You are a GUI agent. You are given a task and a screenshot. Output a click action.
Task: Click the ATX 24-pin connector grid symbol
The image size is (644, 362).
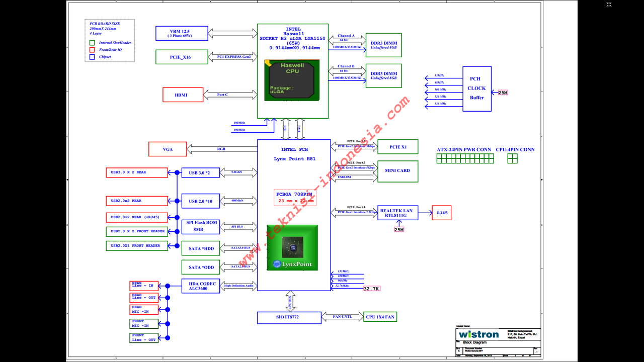point(465,159)
